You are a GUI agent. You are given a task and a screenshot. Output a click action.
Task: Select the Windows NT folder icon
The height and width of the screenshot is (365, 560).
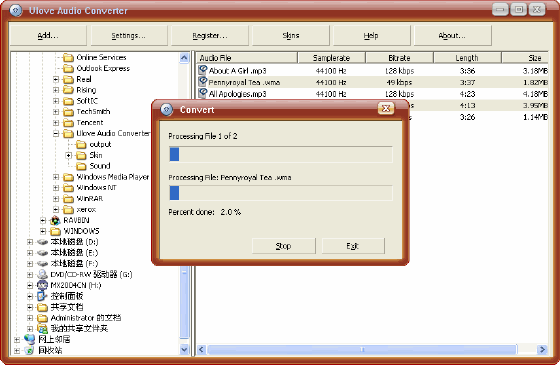tap(68, 188)
